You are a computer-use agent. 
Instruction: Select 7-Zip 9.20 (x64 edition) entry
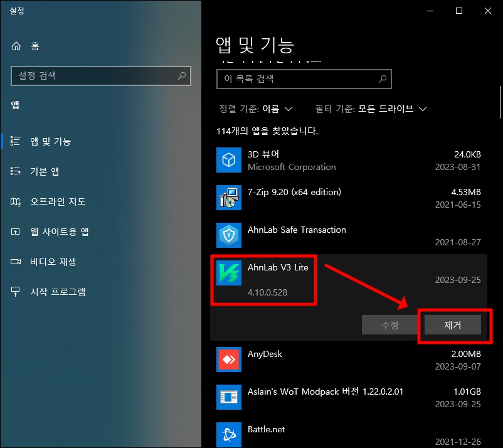click(294, 192)
